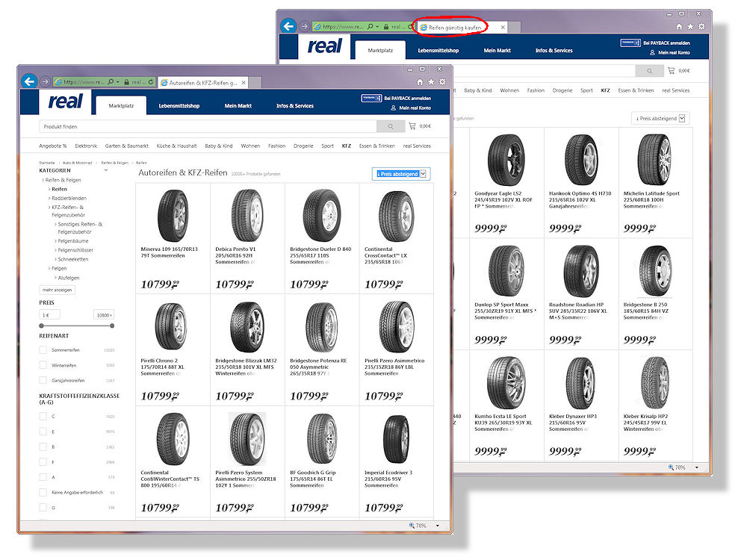This screenshot has width=747, height=560.
Task: Click the Mein real Konto person icon in front window
Action: pos(394,108)
